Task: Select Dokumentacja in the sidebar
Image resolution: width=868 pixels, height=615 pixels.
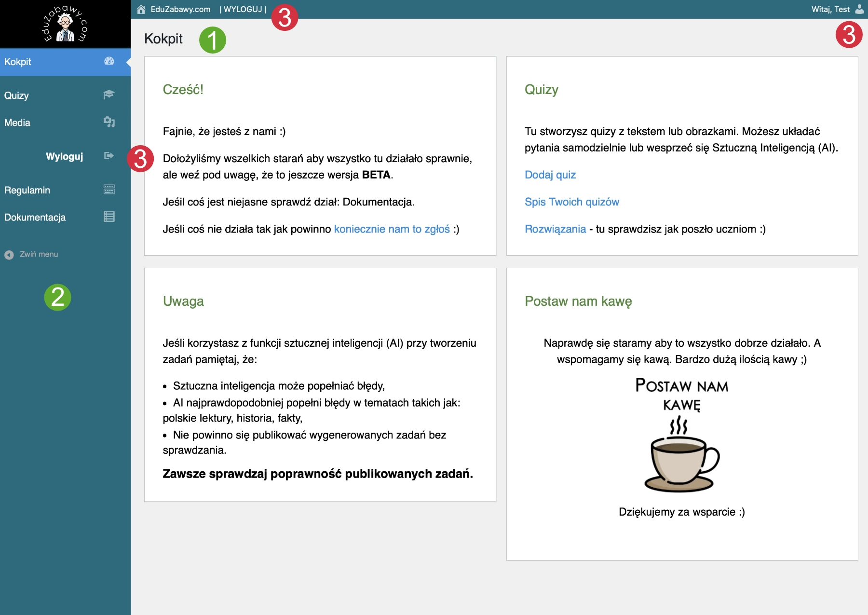Action: pos(35,217)
